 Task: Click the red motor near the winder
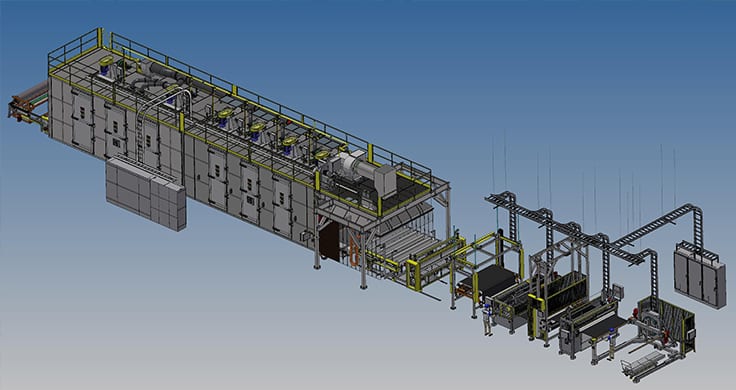pos(635,313)
